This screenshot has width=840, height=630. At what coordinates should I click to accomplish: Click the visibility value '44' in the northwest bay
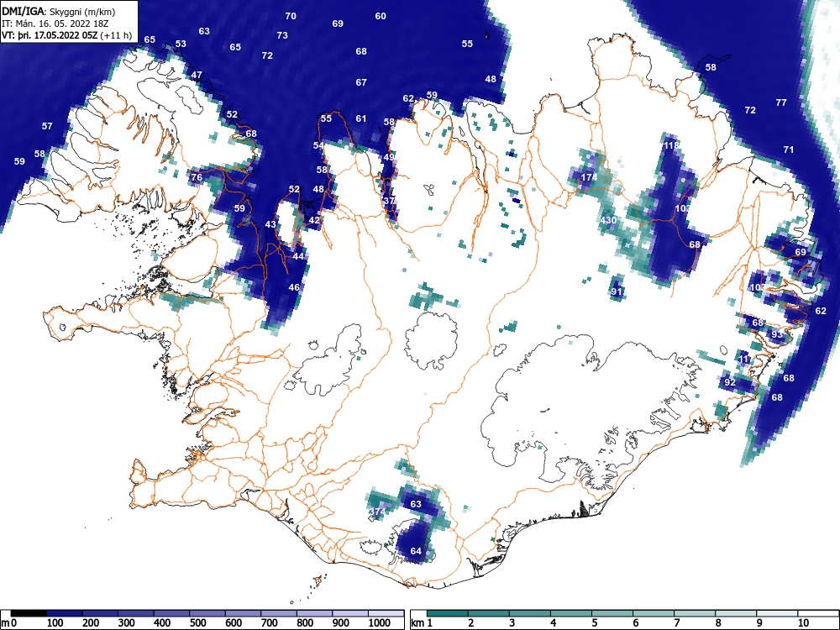298,256
